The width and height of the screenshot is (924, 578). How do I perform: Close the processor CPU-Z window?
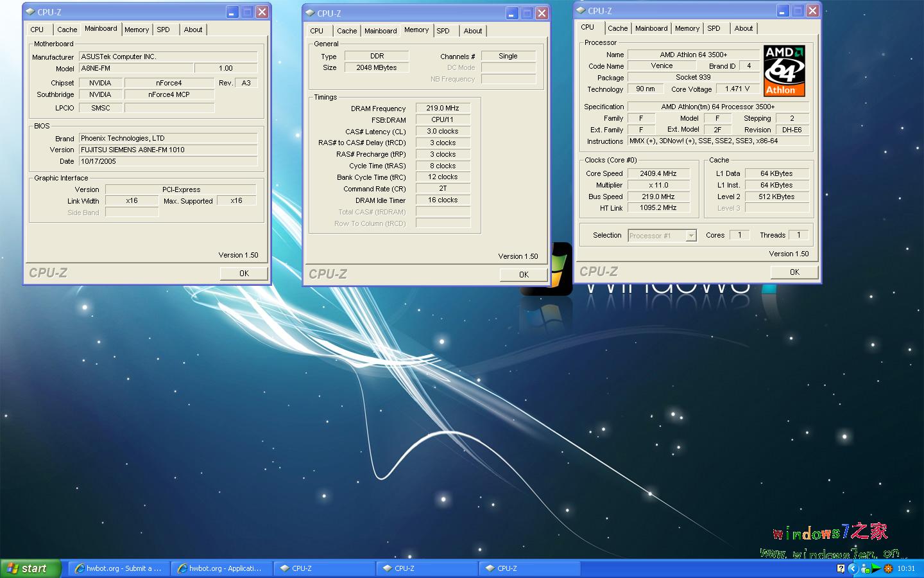point(813,10)
